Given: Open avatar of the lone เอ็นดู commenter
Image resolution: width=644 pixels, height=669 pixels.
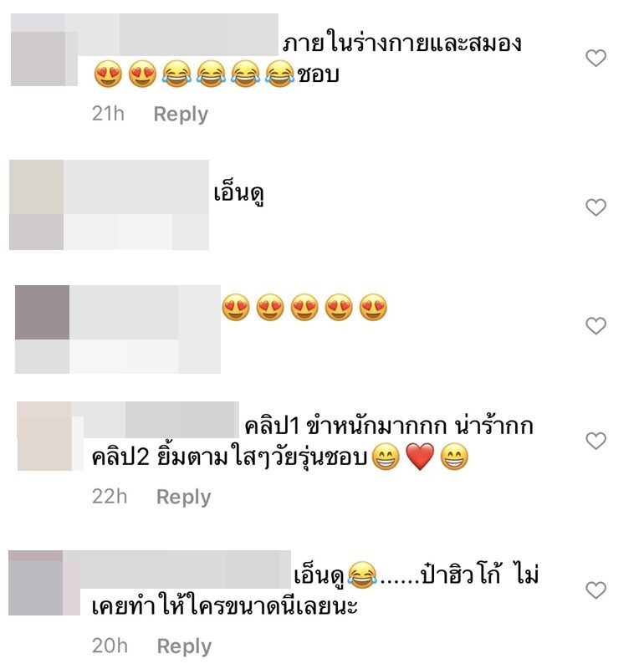Looking at the screenshot, I should coord(36,205).
